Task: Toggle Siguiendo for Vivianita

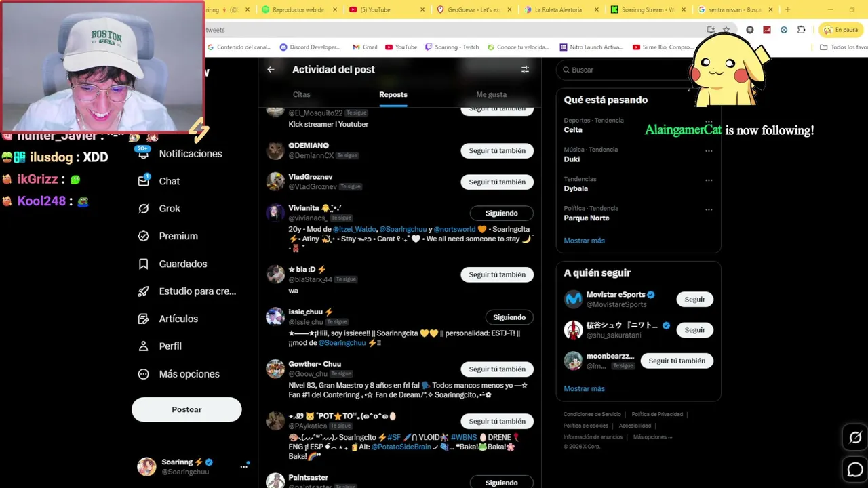Action: 501,213
